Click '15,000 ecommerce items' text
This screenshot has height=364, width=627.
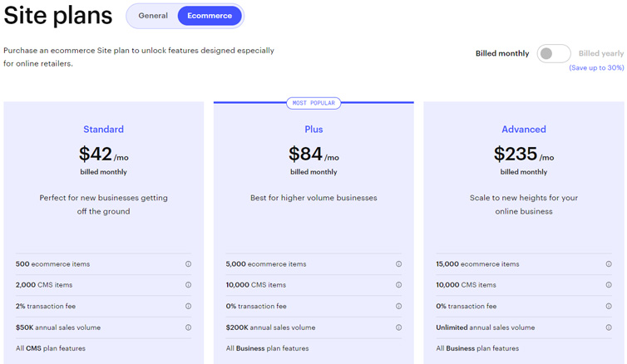(477, 264)
